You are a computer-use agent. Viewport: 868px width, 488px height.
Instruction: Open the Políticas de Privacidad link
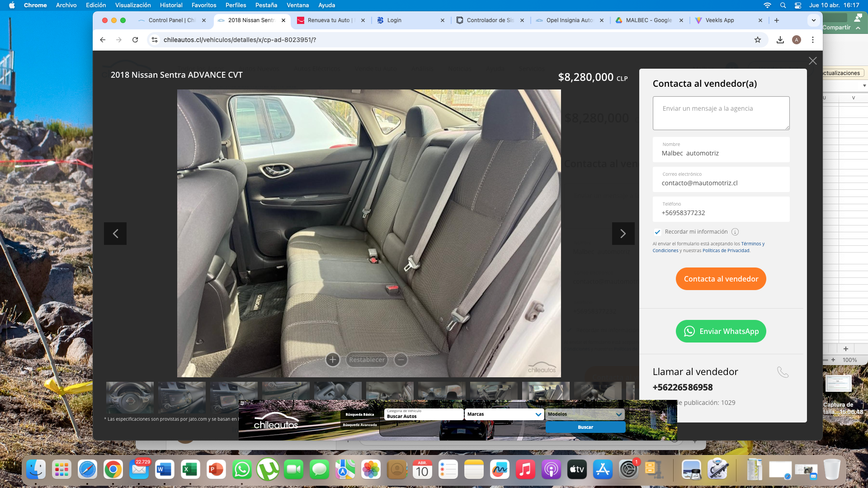(726, 251)
